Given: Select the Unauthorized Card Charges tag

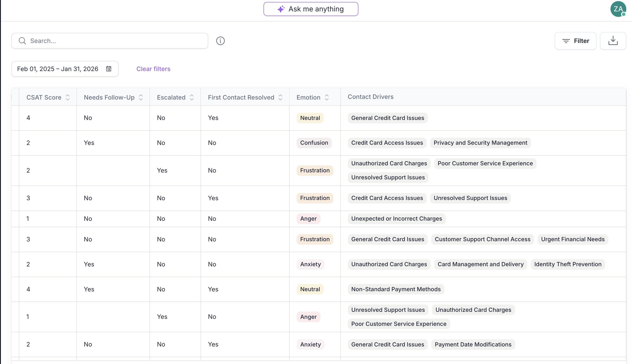Looking at the screenshot, I should click(x=389, y=163).
